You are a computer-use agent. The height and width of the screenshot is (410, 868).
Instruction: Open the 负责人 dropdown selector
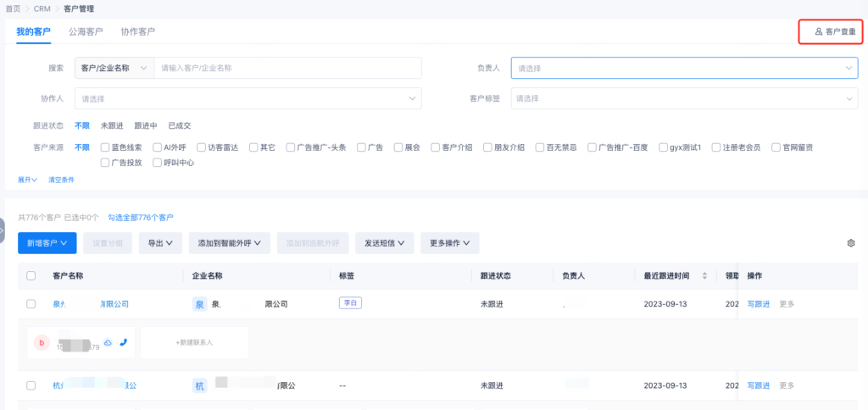(x=684, y=67)
